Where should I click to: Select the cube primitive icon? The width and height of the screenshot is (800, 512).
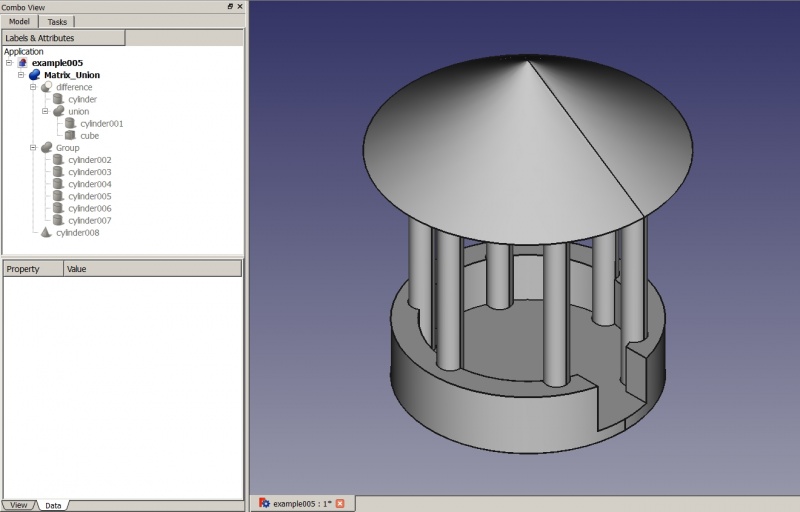[x=70, y=136]
